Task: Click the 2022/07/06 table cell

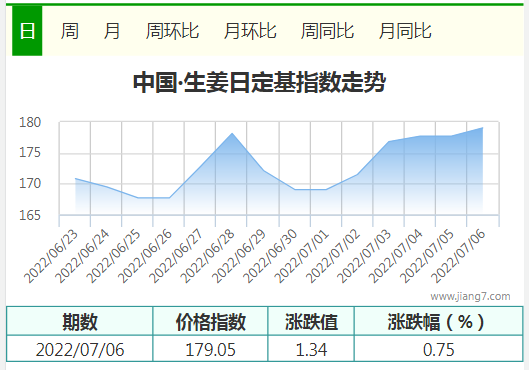Action: [x=80, y=349]
